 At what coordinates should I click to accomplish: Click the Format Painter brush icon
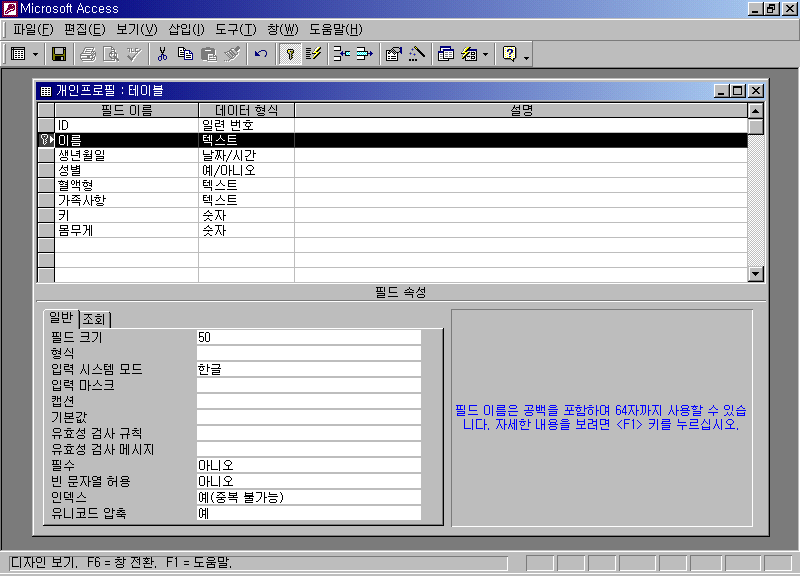232,54
